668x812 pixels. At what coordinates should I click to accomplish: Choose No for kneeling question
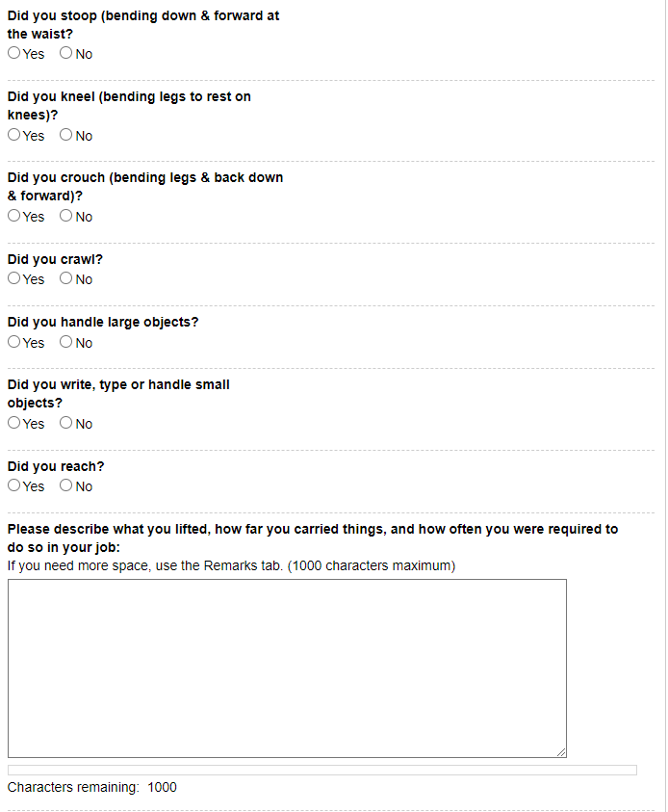[x=65, y=135]
